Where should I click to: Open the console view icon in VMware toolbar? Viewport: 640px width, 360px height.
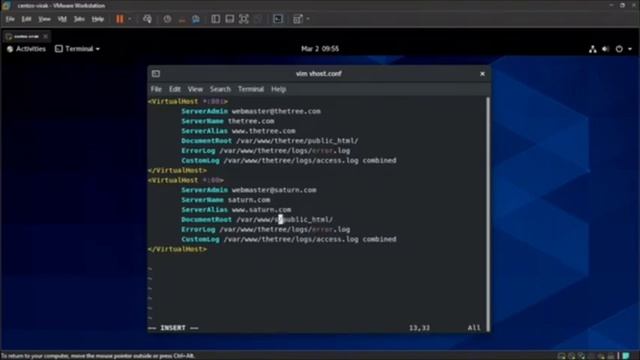(278, 19)
